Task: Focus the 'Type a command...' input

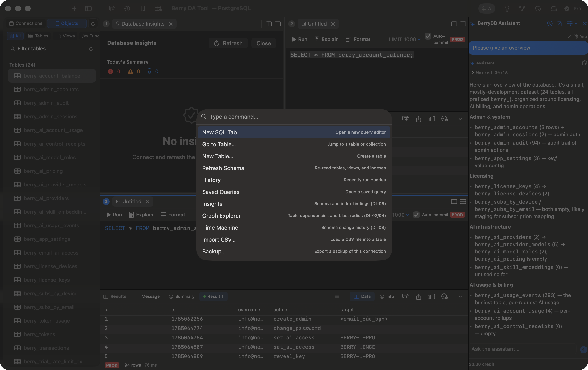Action: click(294, 117)
